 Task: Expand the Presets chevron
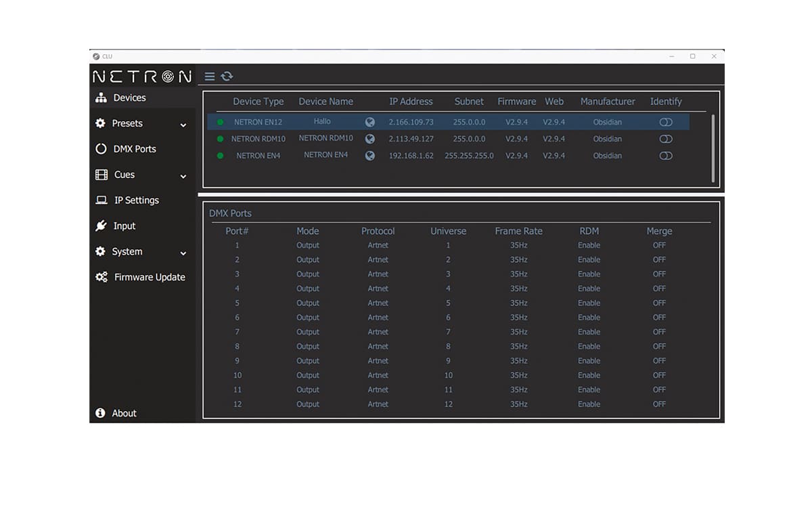point(183,125)
